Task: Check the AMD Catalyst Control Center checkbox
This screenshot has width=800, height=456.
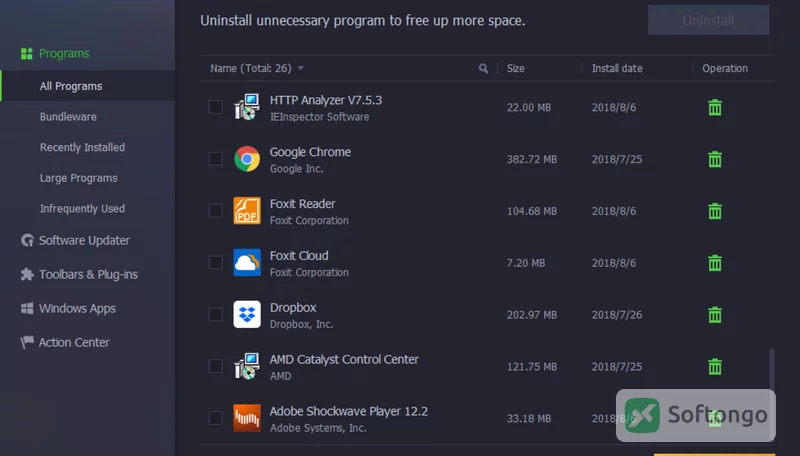Action: (215, 366)
